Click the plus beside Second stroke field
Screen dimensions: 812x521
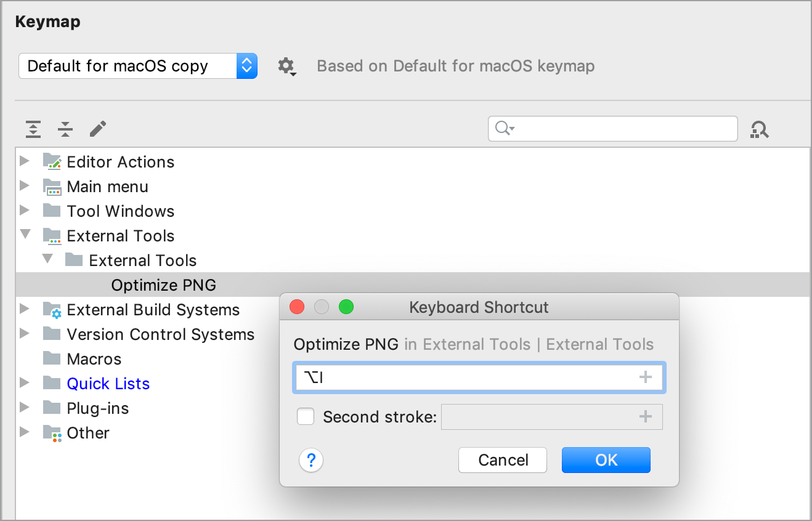pos(645,416)
